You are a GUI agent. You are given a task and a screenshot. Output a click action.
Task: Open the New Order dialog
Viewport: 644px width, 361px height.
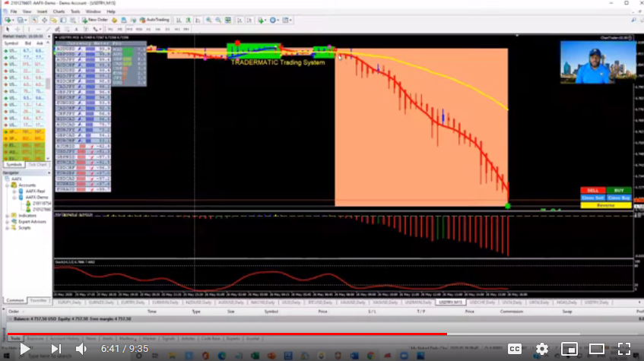click(x=95, y=20)
